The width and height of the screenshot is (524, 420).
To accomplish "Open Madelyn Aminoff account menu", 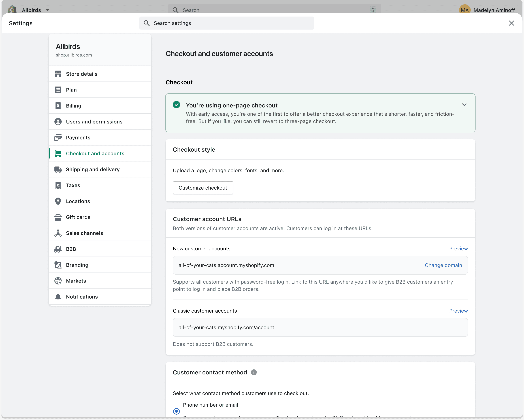I will (x=487, y=10).
